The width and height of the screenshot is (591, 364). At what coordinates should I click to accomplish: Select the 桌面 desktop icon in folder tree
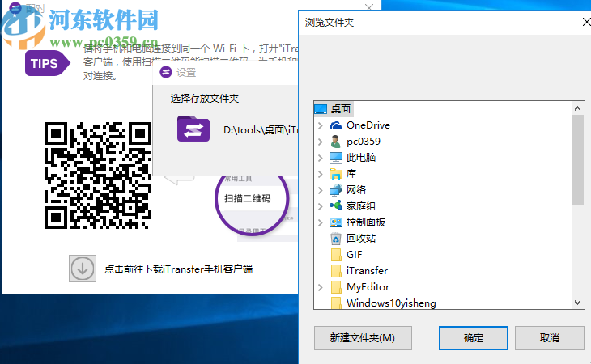tap(321, 108)
